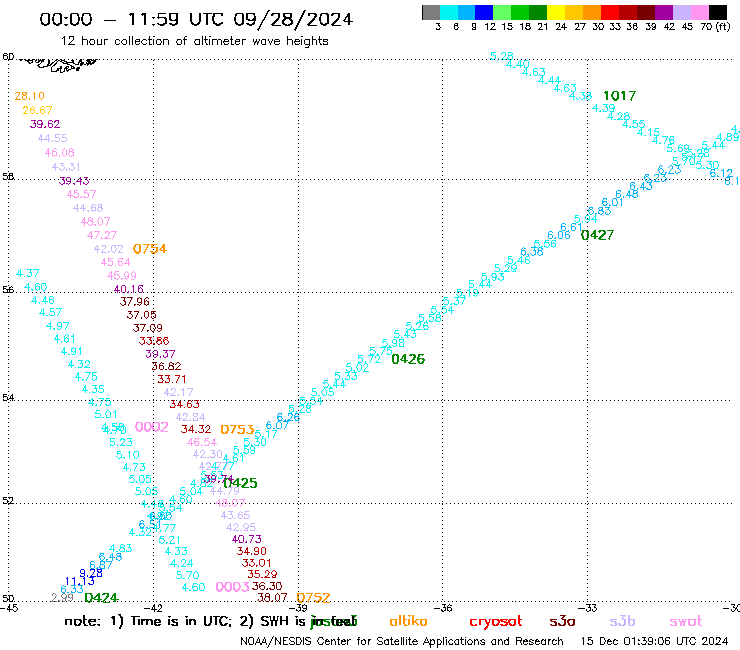Viewport: 740px width, 650px height.
Task: Select the pink swatch in the color legend
Action: click(x=700, y=12)
